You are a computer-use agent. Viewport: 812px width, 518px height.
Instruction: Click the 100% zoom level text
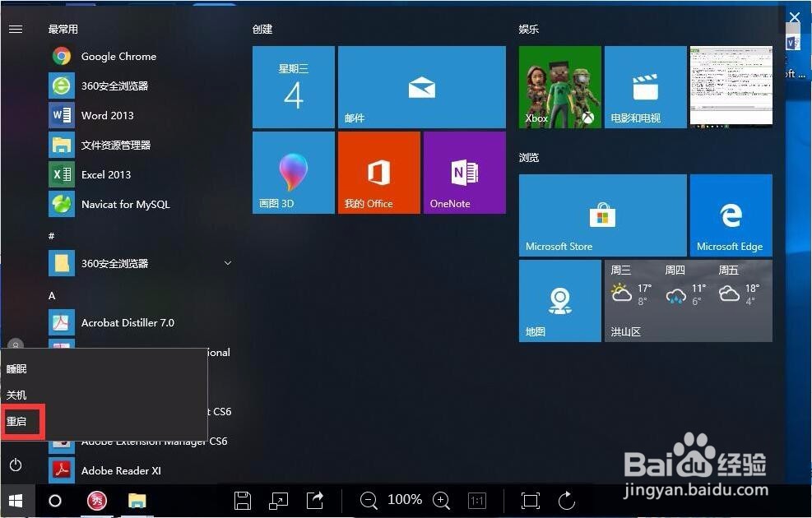coord(405,499)
